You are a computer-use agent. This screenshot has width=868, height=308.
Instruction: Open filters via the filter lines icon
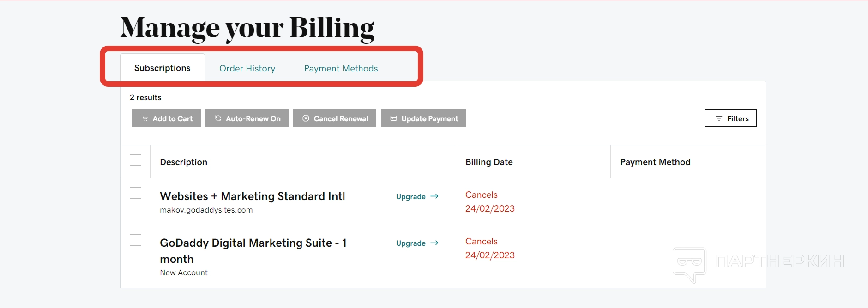click(x=719, y=118)
